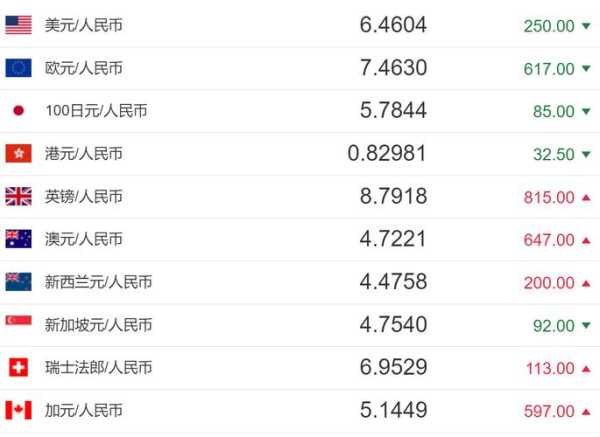This screenshot has width=600, height=437.
Task: Click the green down arrow beside 250.00
Action: pos(586,26)
